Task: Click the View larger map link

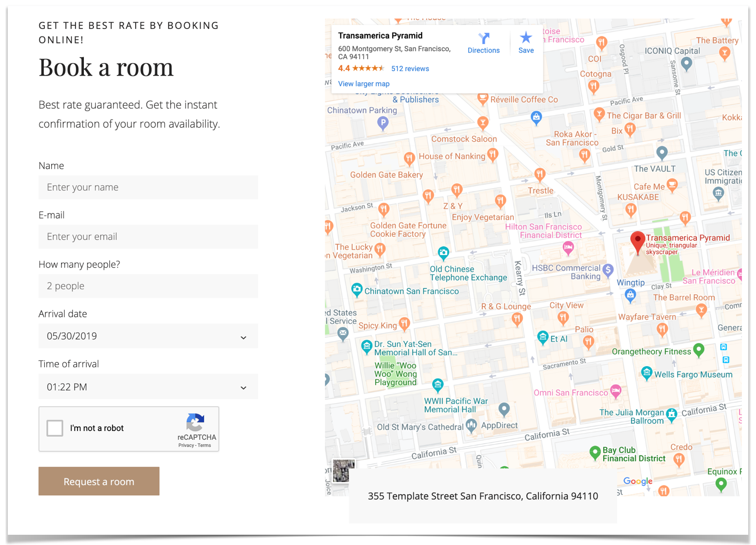Action: click(364, 84)
